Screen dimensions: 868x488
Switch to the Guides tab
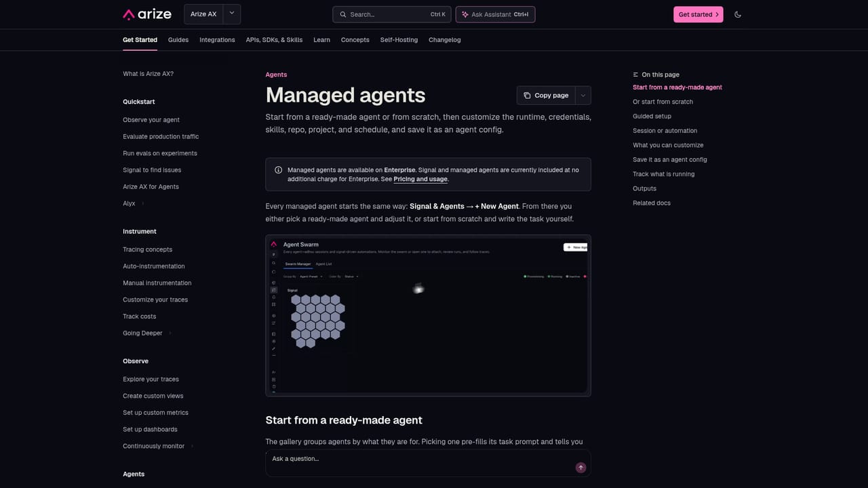(x=178, y=40)
